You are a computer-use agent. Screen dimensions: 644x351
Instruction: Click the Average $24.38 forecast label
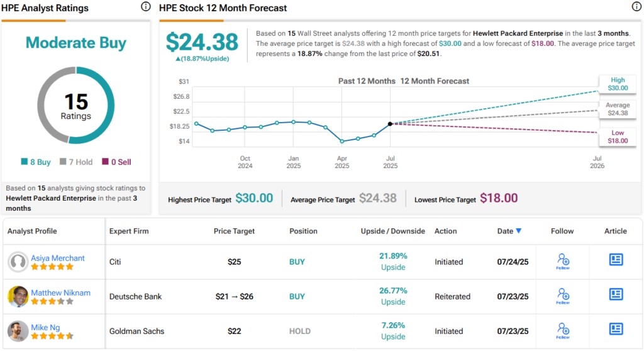coord(618,109)
